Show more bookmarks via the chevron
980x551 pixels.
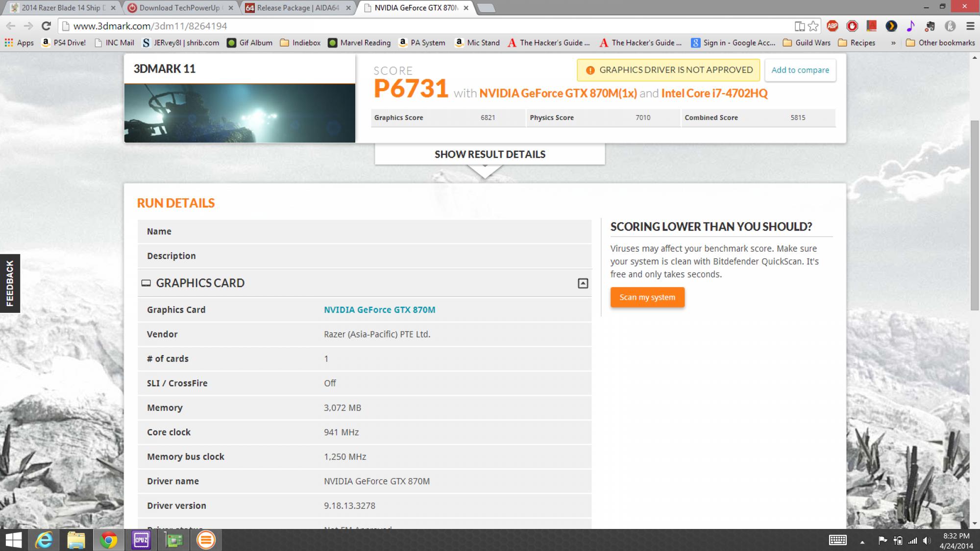(x=893, y=43)
